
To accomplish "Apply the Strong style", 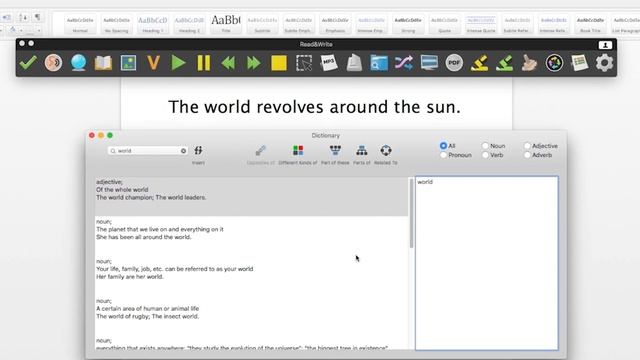I will [408, 24].
